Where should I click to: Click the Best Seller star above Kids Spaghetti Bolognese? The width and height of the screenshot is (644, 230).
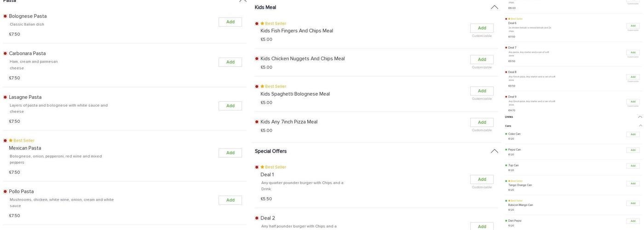click(262, 86)
